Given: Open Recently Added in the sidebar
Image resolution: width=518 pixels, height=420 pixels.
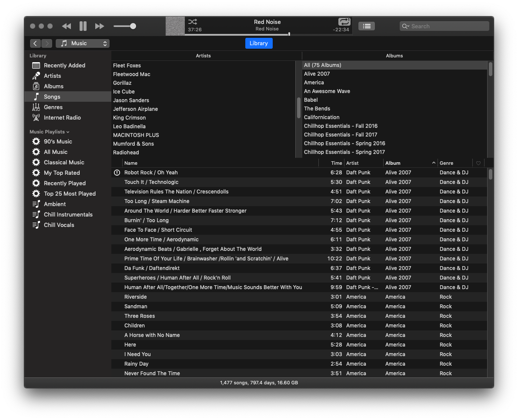Looking at the screenshot, I should click(68, 65).
